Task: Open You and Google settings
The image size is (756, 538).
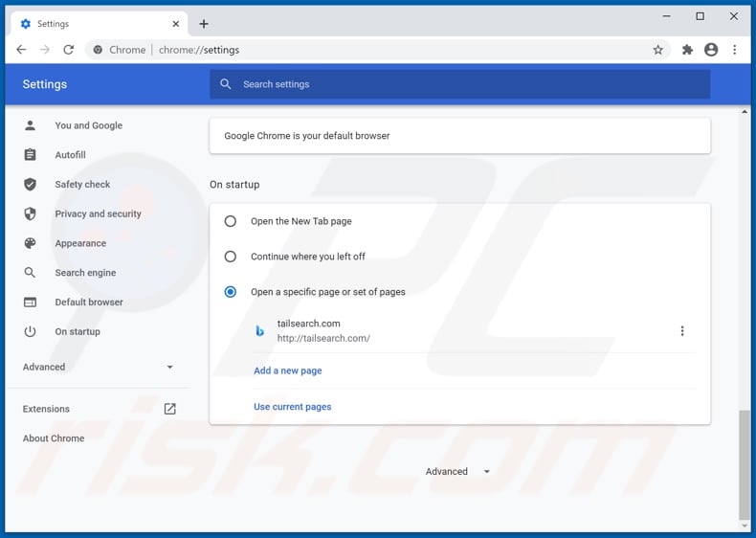Action: [x=89, y=125]
